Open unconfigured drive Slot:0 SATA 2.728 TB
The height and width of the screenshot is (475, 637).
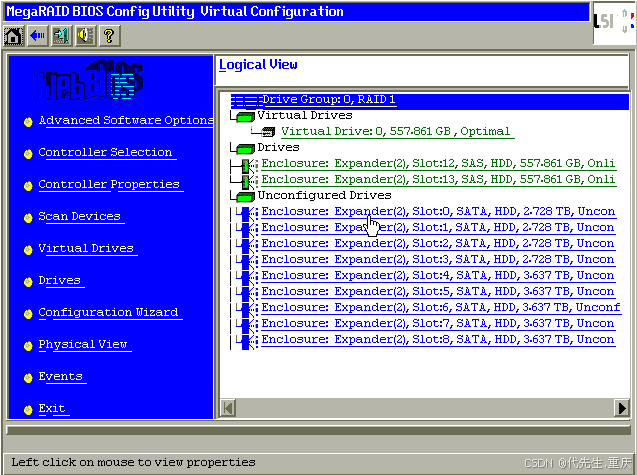coord(439,212)
